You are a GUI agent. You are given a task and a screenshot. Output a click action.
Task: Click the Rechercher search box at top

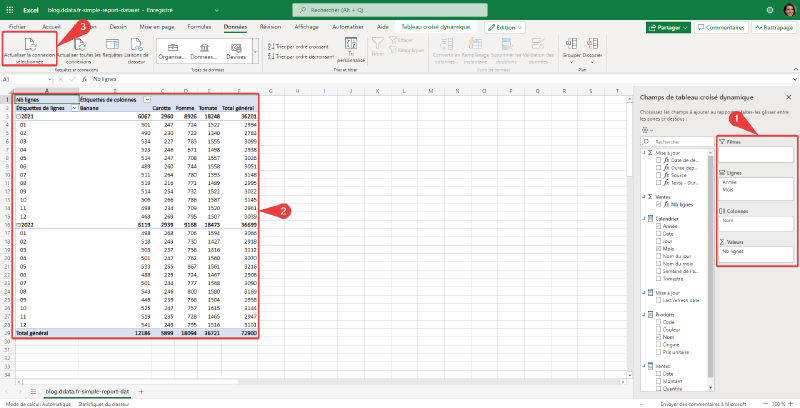click(390, 10)
